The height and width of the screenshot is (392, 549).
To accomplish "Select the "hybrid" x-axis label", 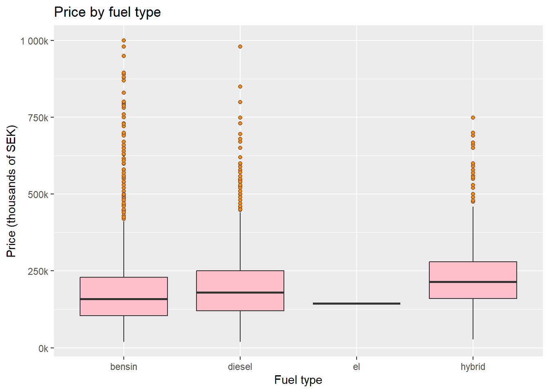I will coord(473,367).
